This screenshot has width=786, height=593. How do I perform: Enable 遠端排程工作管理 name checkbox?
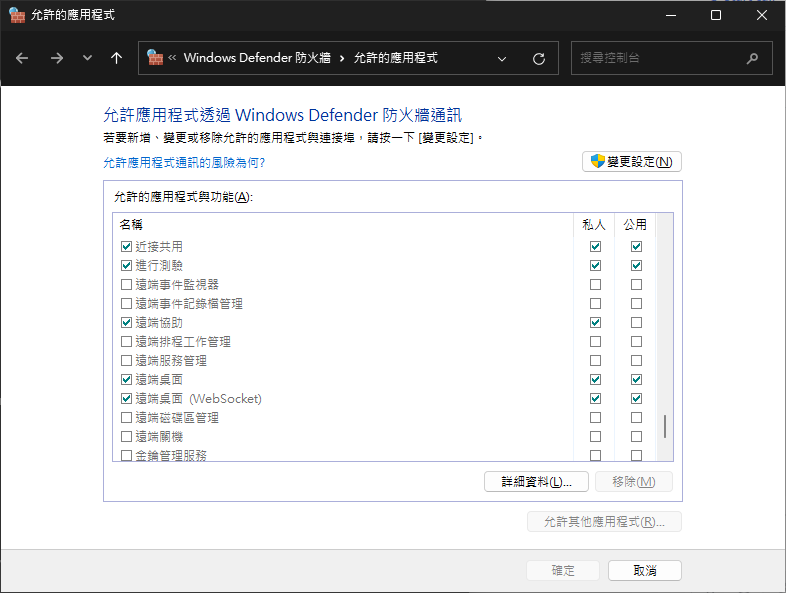coord(126,342)
